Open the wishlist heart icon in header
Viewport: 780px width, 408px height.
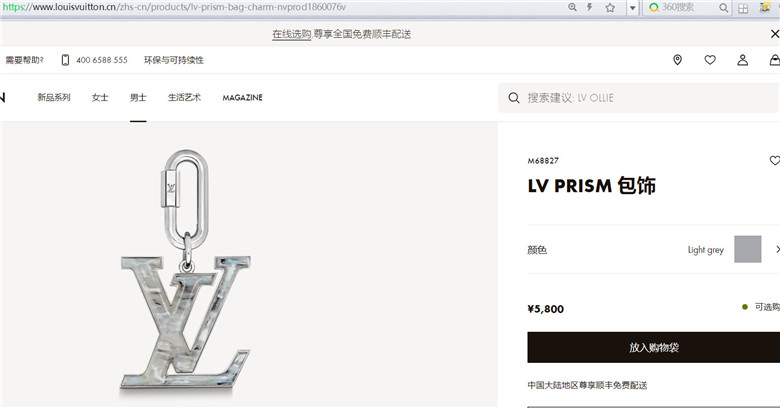pyautogui.click(x=710, y=60)
